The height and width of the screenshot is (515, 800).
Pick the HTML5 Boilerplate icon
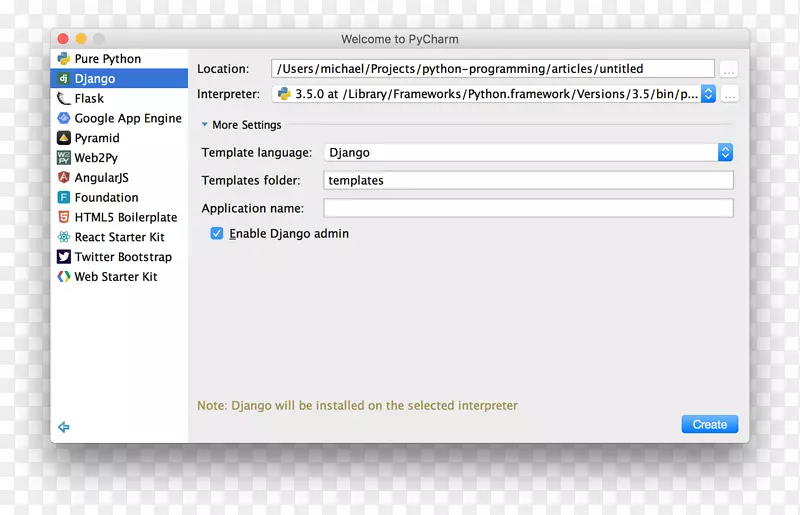coord(63,217)
